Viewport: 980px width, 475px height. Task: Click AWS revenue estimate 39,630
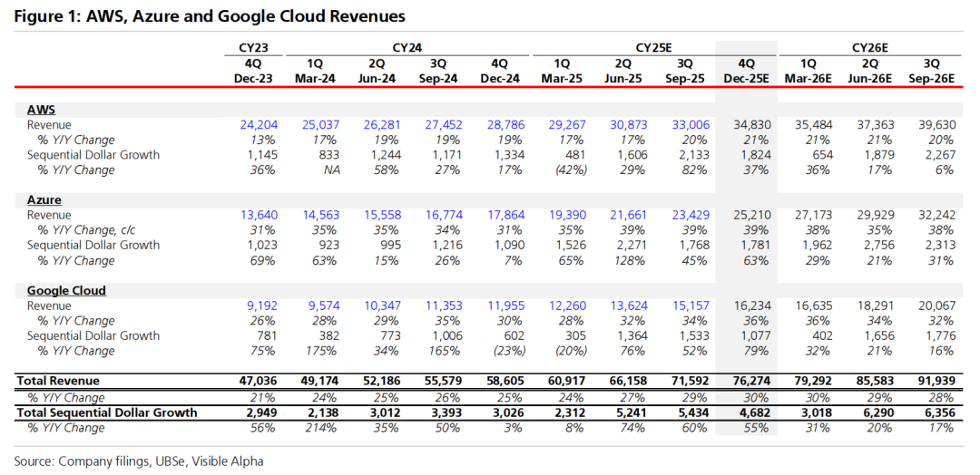pyautogui.click(x=937, y=125)
